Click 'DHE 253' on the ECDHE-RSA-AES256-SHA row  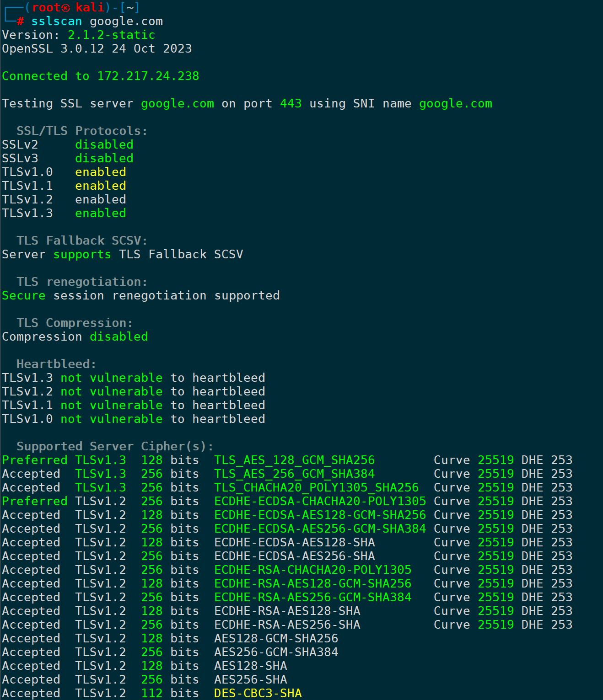point(547,625)
